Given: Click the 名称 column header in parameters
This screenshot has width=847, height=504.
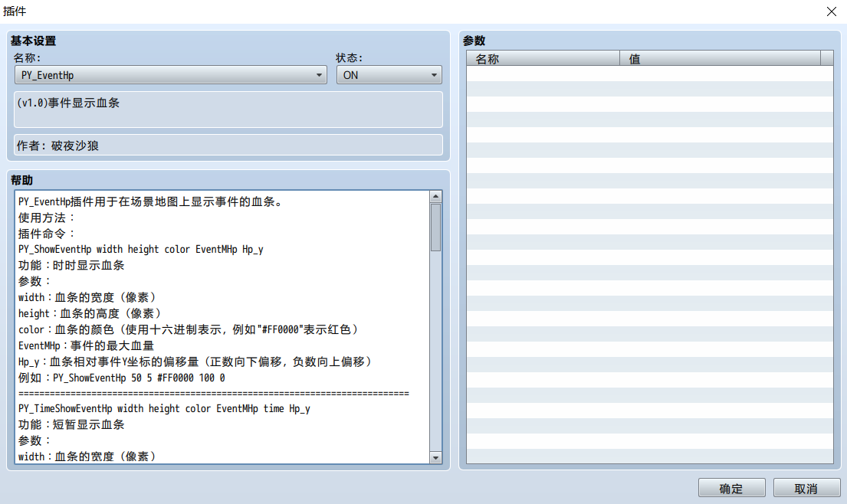Looking at the screenshot, I should pyautogui.click(x=543, y=58).
